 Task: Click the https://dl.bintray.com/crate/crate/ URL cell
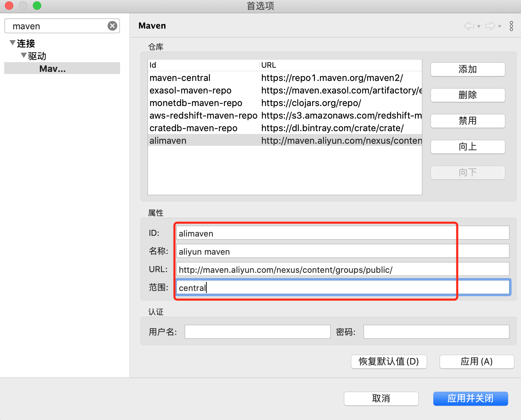pos(332,128)
